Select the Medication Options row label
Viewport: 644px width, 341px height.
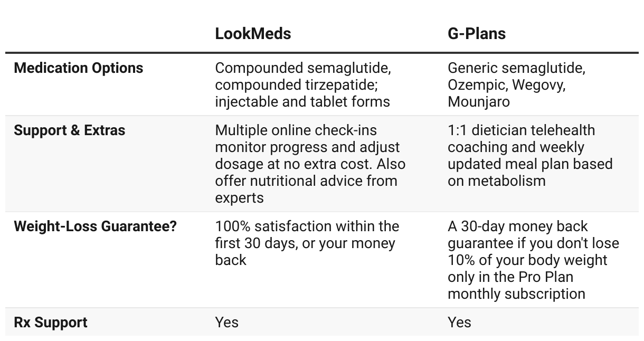click(x=79, y=68)
